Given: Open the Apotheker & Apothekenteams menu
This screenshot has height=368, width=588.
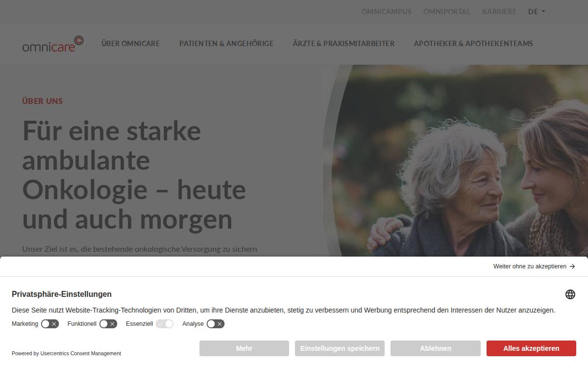Looking at the screenshot, I should click(473, 43).
